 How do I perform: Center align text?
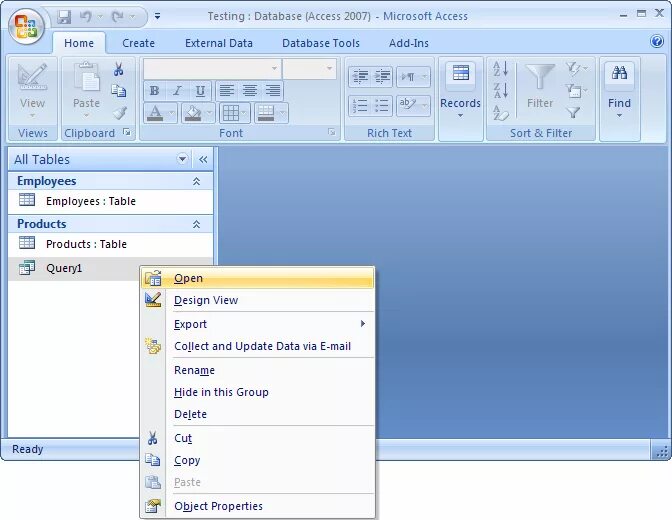[x=249, y=90]
